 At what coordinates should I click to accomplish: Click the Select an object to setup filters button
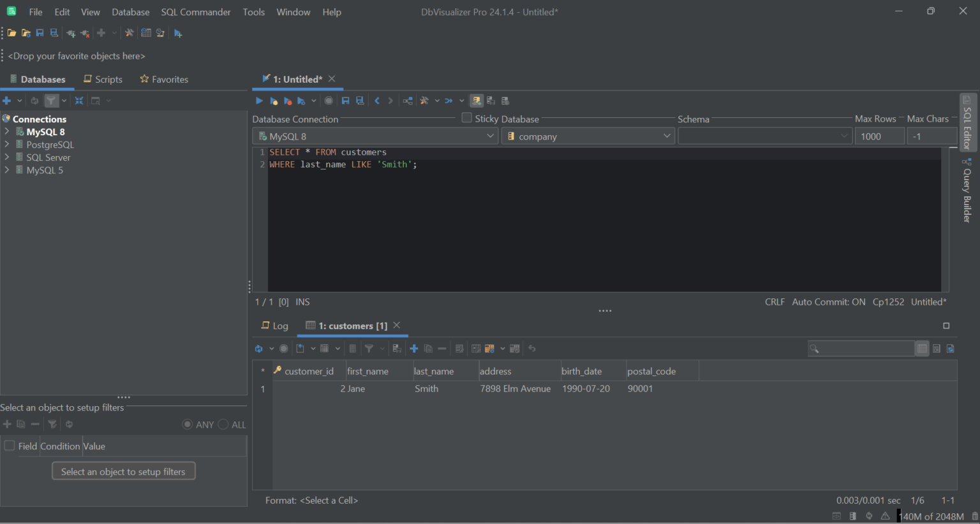coord(123,470)
